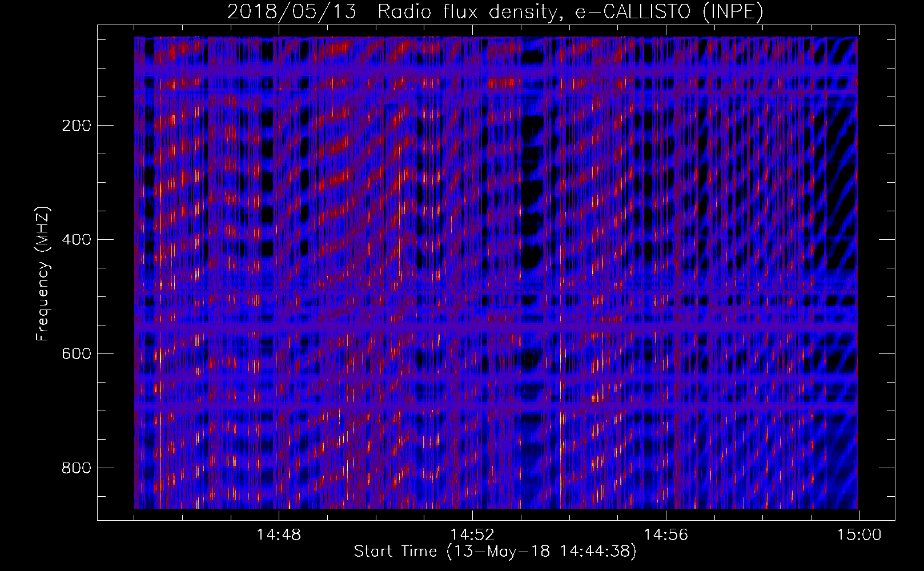Screen dimensions: 924x571
Task: Select the 'Frequency (MHZ)' axis label
Action: click(43, 274)
